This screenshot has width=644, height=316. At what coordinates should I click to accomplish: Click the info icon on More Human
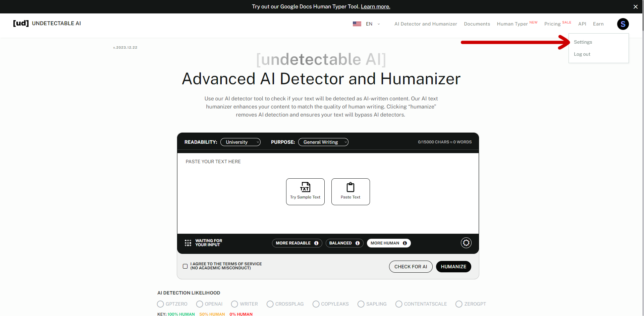pyautogui.click(x=405, y=243)
